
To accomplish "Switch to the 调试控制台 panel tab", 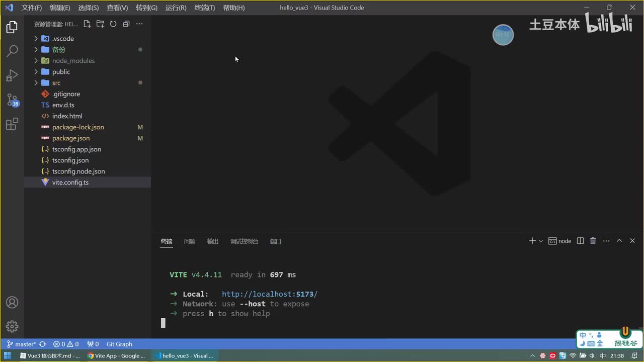I will click(x=245, y=241).
